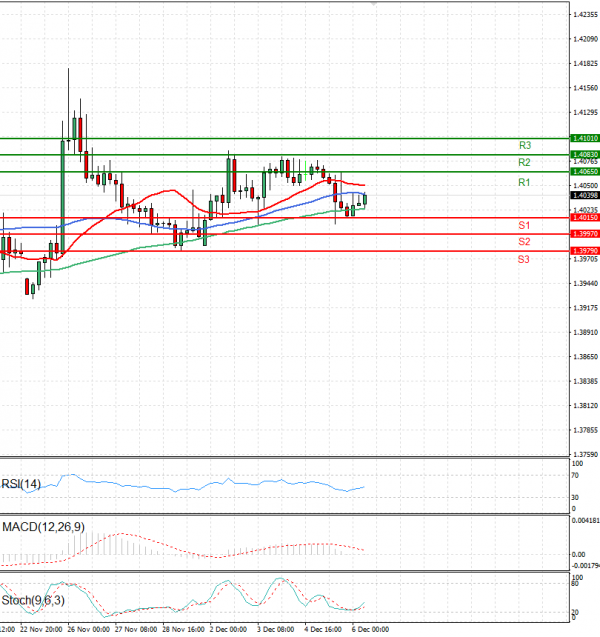Click the green 1.41010 price tag

pos(583,138)
